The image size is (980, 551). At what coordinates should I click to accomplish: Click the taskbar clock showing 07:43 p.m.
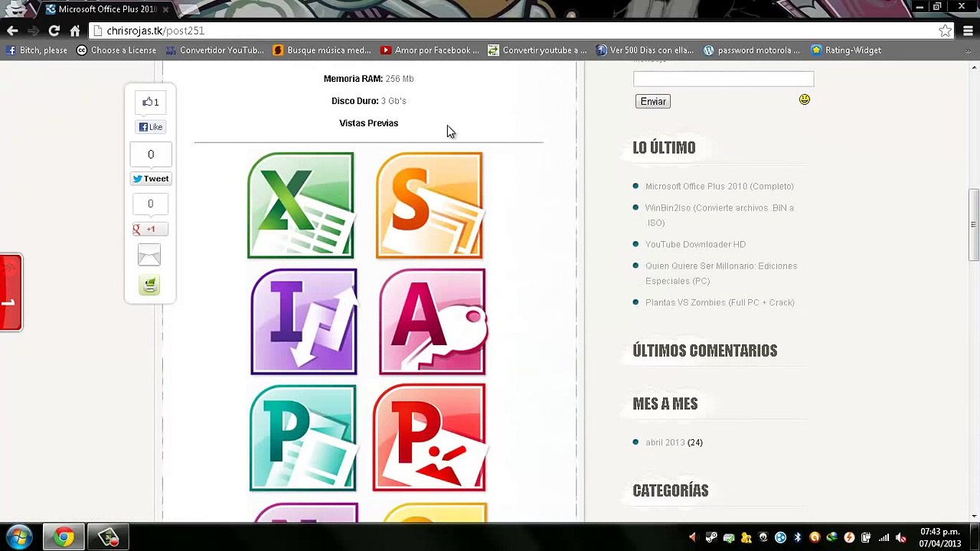[939, 537]
